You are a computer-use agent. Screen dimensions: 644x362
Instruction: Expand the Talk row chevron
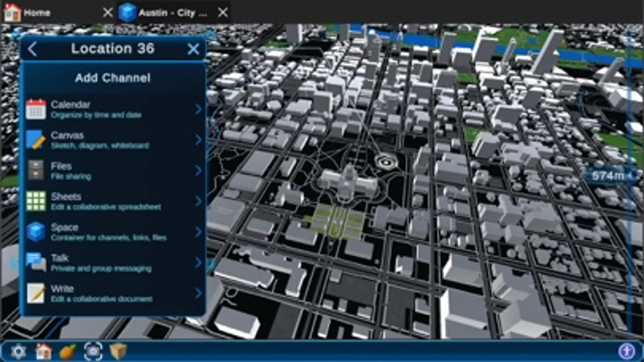click(198, 262)
